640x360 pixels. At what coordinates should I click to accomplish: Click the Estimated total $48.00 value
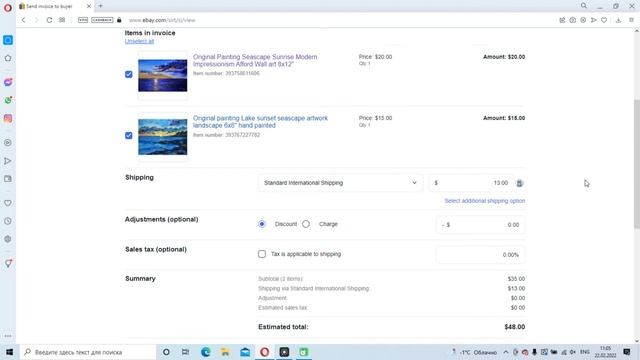point(515,327)
